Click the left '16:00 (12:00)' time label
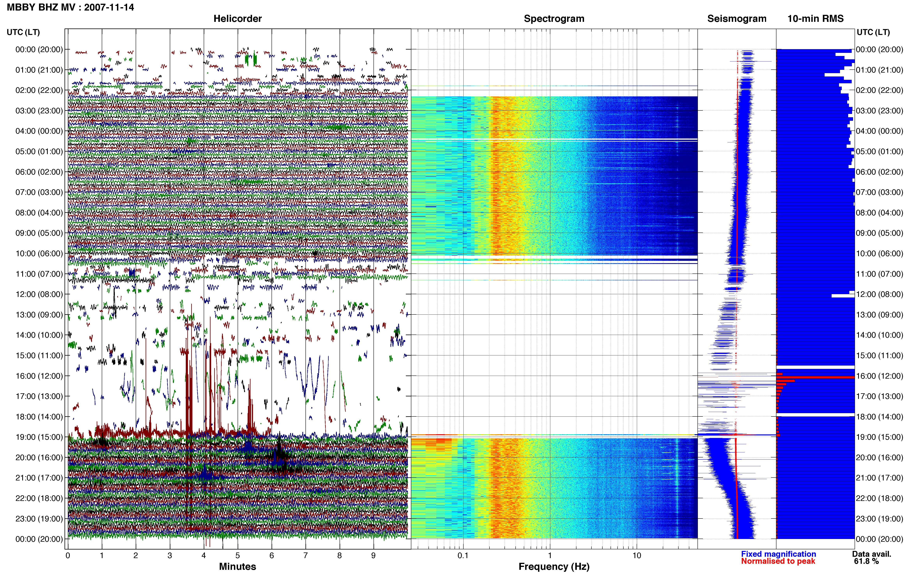924x578 pixels. 39,376
